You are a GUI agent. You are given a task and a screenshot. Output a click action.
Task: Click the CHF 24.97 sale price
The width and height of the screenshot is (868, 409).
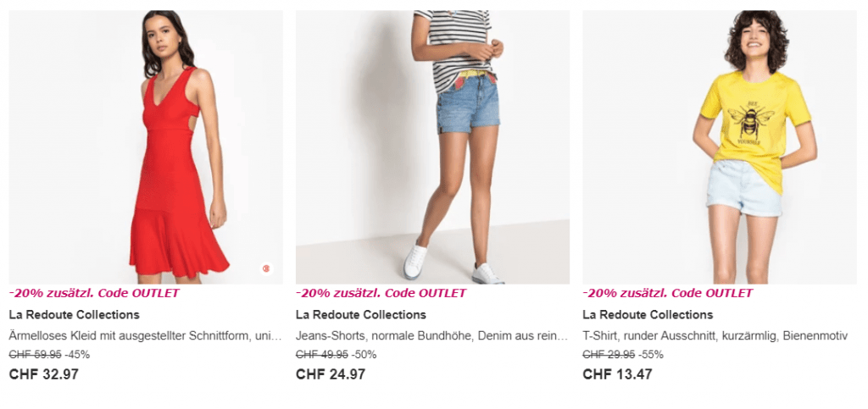[x=331, y=374]
